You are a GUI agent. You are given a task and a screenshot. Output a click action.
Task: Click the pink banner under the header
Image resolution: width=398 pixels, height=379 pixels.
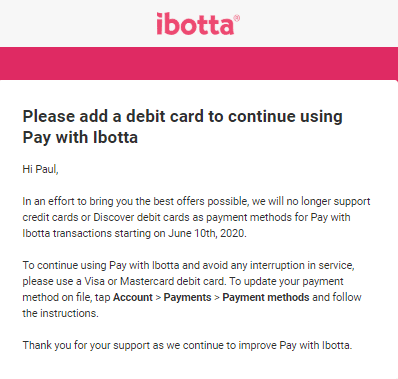pyautogui.click(x=199, y=63)
